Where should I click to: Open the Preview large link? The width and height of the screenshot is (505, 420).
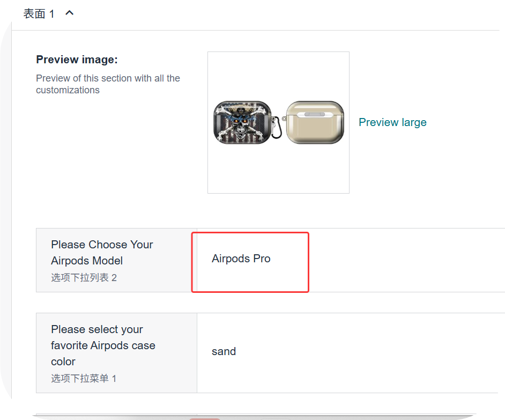point(392,122)
